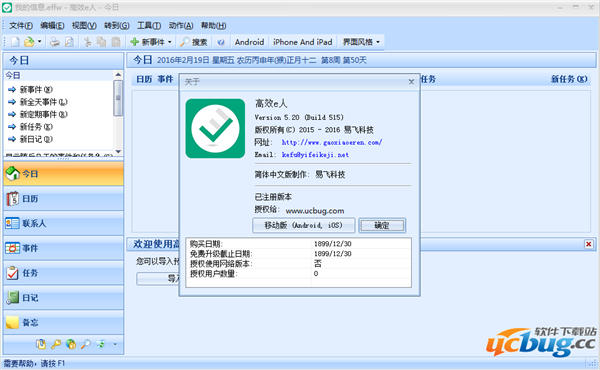Click the 免费升级截止日期 row in the table

[x=298, y=254]
